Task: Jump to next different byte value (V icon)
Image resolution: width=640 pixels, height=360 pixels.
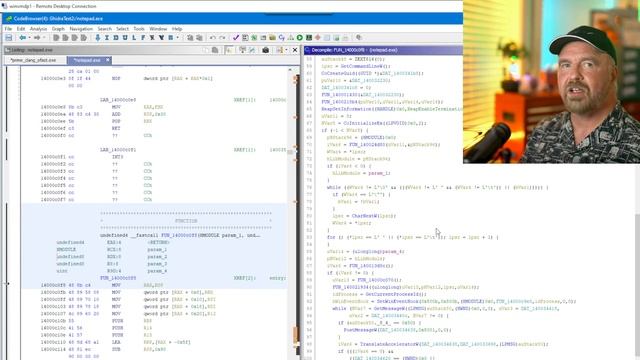Action: tap(161, 38)
